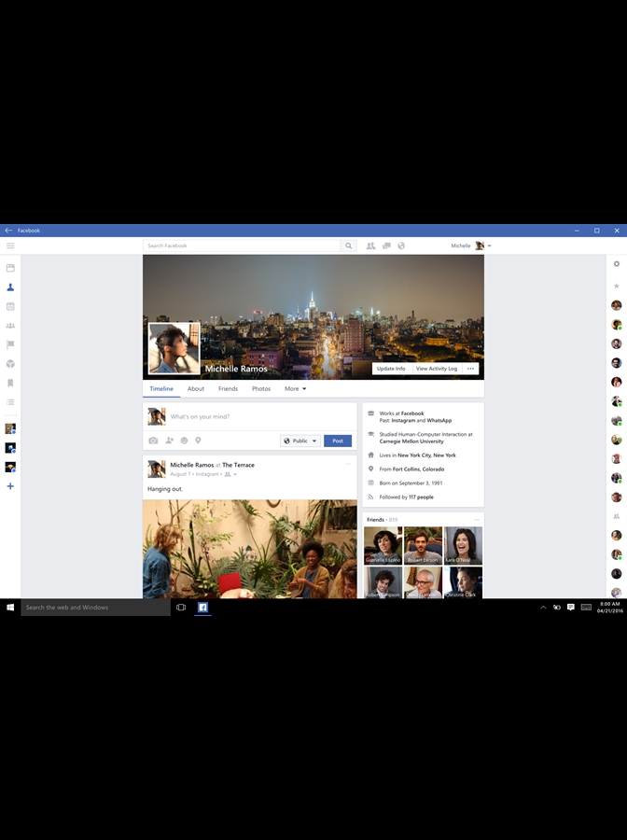This screenshot has width=627, height=840.
Task: Open the taskbar clock showing 8:00 AM
Action: (x=609, y=607)
